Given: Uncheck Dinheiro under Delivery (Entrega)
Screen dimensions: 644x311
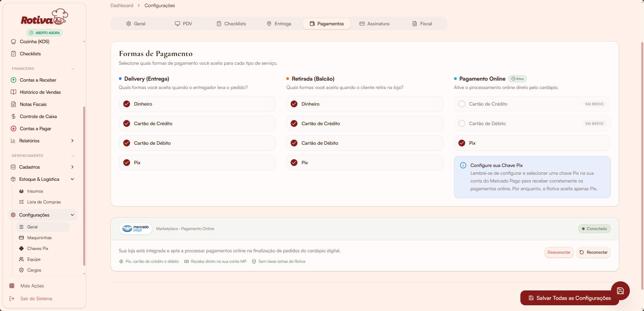Looking at the screenshot, I should 127,104.
